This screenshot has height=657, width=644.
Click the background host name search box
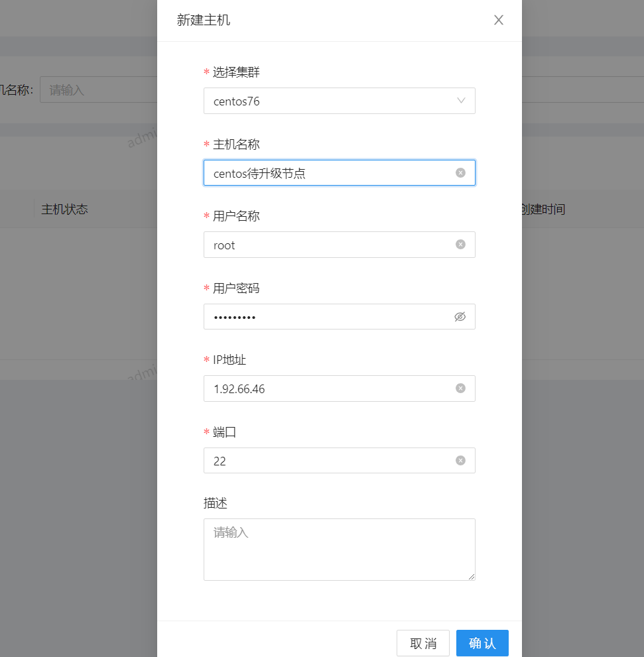[98, 90]
